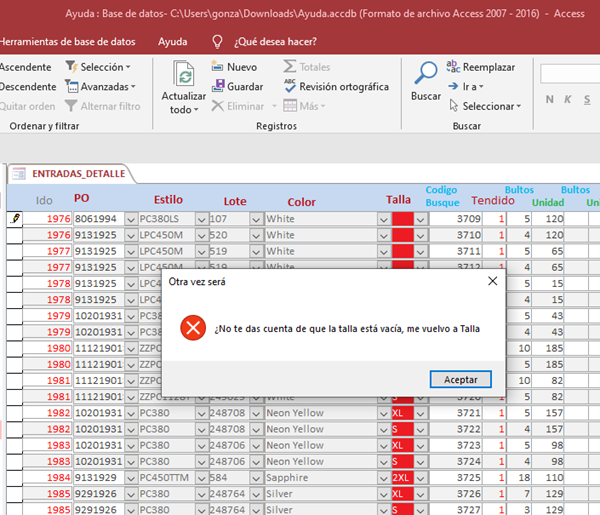Toggle bold formatting with N
This screenshot has width=600, height=515.
point(551,99)
